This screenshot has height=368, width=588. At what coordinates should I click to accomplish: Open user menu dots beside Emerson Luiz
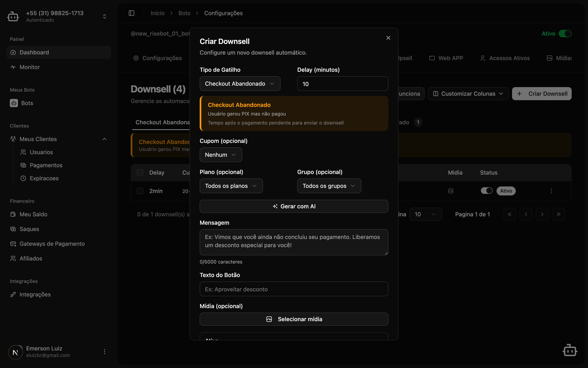tap(105, 351)
